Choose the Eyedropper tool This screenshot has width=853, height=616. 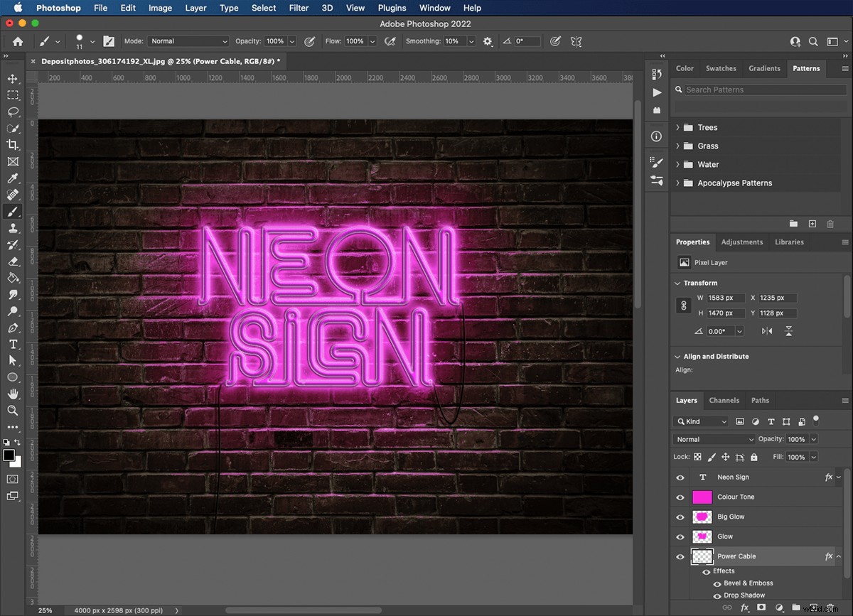pos(13,178)
